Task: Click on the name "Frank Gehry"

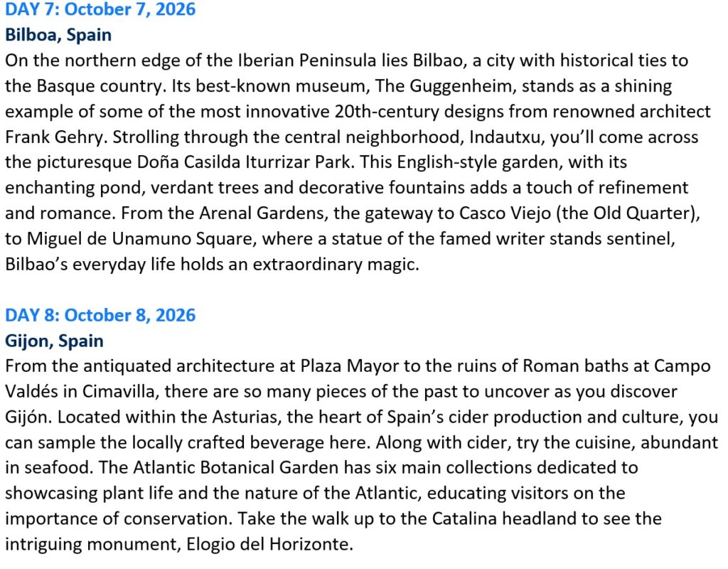Action: click(x=55, y=137)
